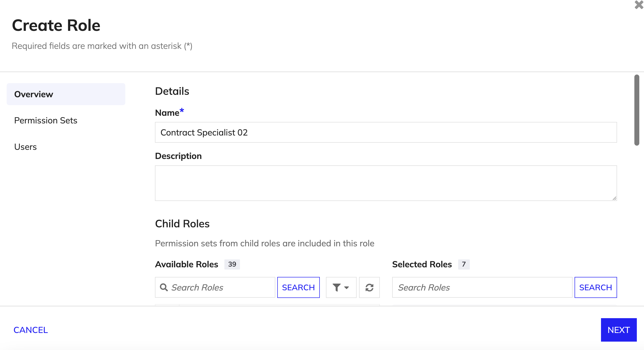Viewport: 644px width, 350px height.
Task: Click SEARCH for Selected Roles
Action: point(596,287)
